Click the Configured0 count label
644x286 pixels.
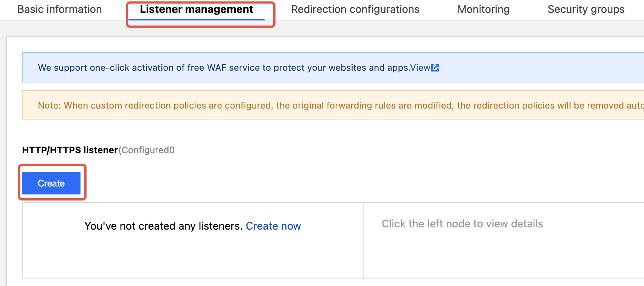click(x=147, y=150)
